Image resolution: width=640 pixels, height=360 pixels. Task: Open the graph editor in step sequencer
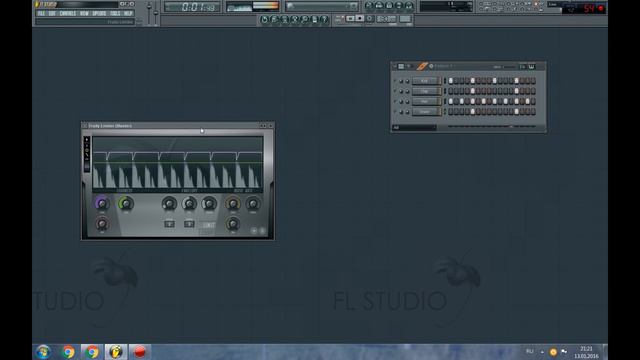click(x=522, y=67)
